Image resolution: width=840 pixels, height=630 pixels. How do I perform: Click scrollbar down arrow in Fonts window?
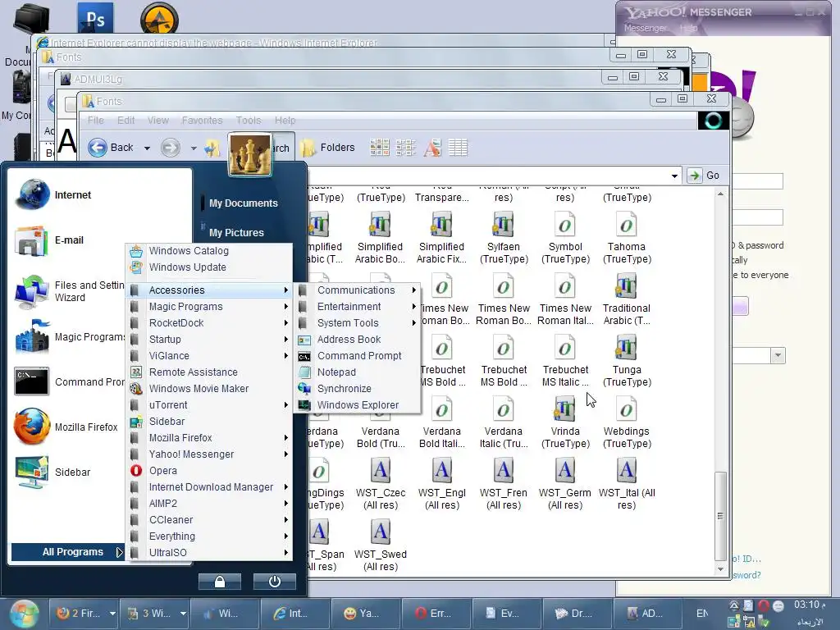pos(720,569)
